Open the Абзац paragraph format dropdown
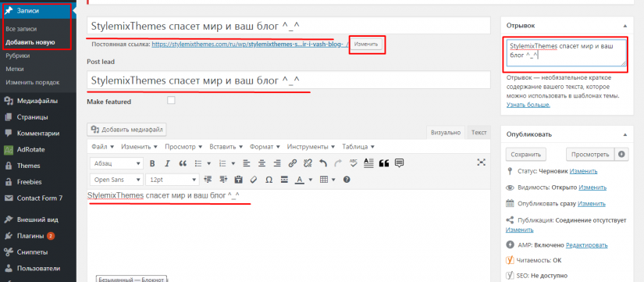Screen dimensions: 644x282 point(116,163)
